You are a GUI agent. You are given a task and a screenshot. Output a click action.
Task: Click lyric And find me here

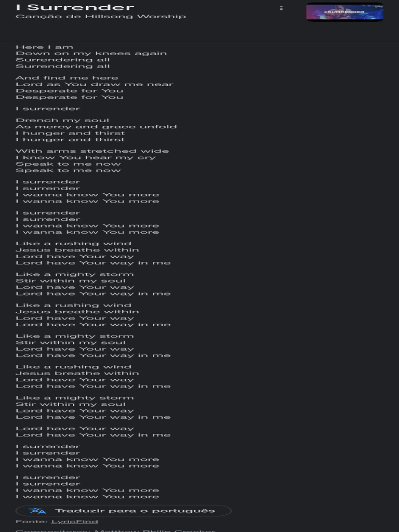[67, 78]
